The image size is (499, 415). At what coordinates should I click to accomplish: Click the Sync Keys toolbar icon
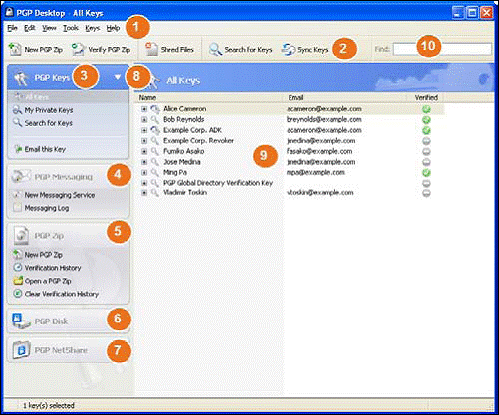point(288,50)
